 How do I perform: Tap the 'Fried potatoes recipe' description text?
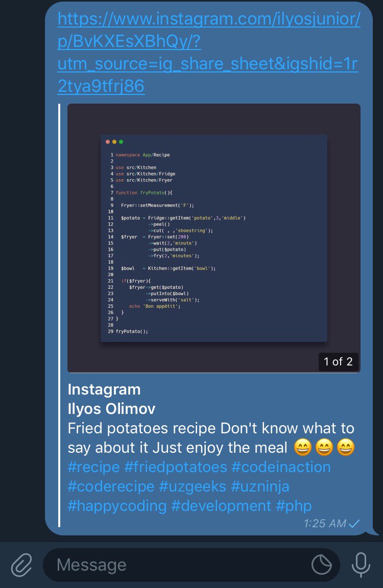(142, 428)
